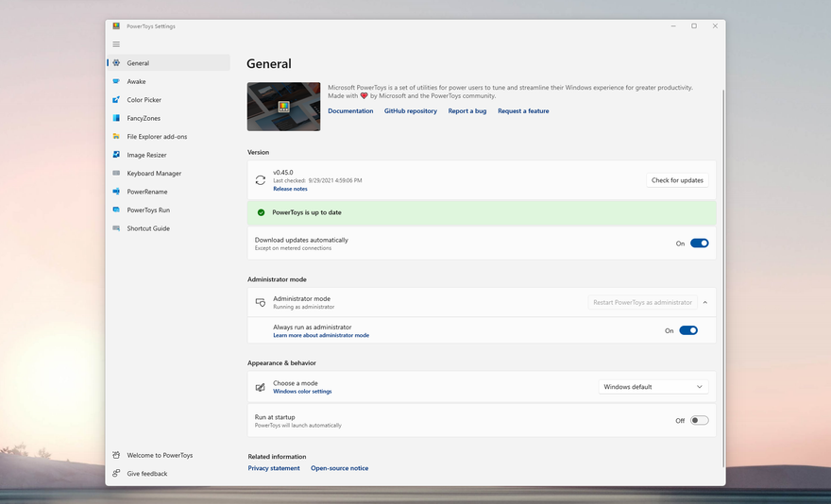Click Request a feature link
Viewport: 831px width, 504px height.
[523, 110]
